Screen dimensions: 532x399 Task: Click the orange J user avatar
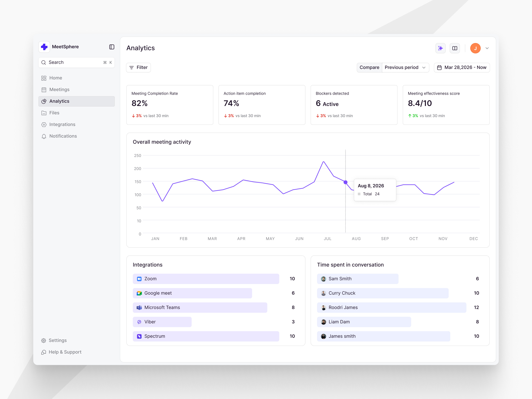(475, 48)
